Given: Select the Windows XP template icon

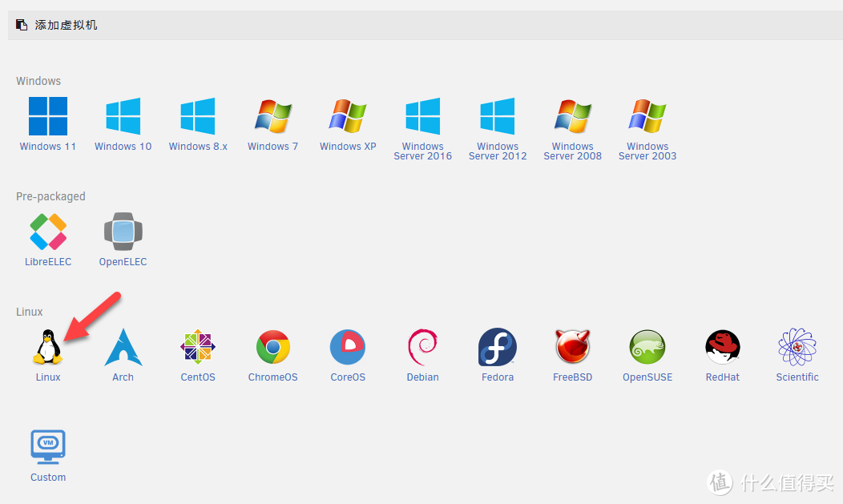Looking at the screenshot, I should pyautogui.click(x=348, y=116).
